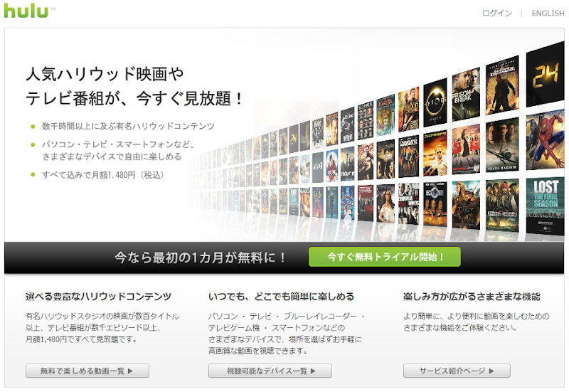The width and height of the screenshot is (569, 392).
Task: Open サービス紹介ページ button
Action: tap(457, 371)
